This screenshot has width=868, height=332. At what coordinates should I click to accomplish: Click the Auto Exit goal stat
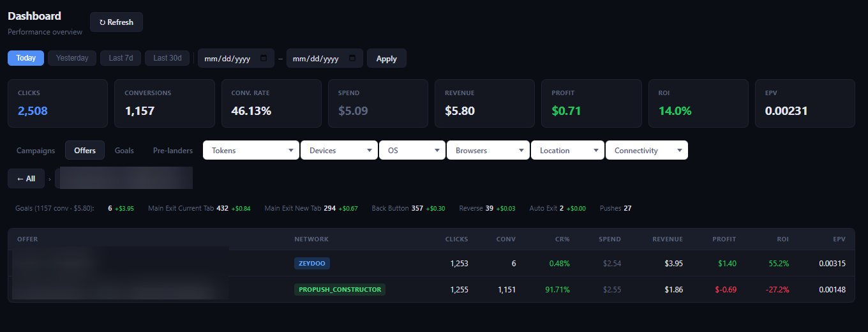(557, 208)
